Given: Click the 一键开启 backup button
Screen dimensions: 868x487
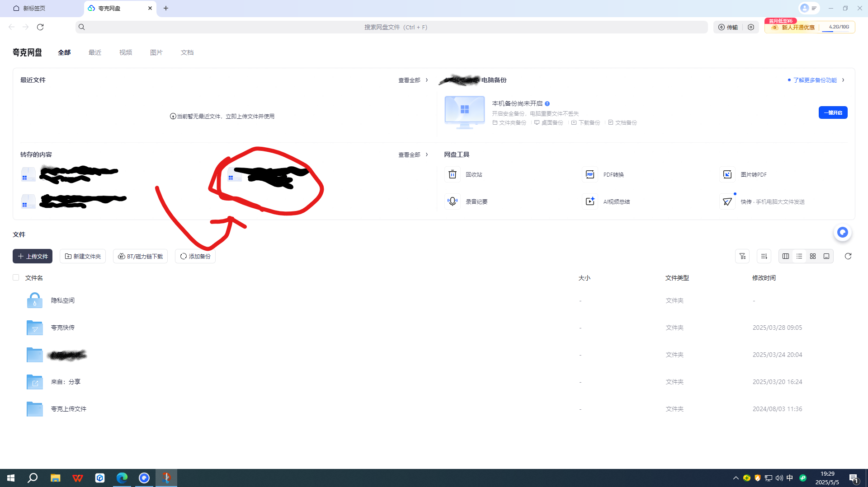Looking at the screenshot, I should click(x=833, y=112).
